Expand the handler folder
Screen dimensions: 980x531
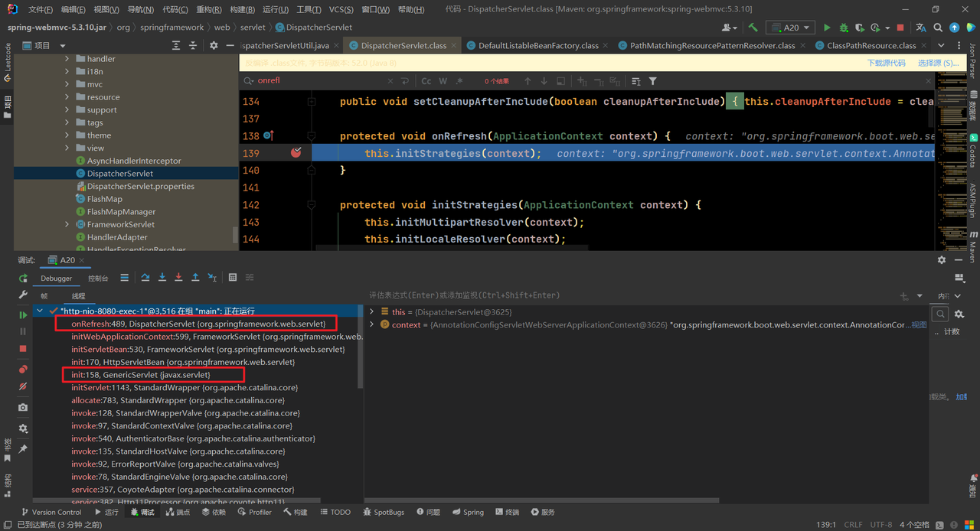[x=67, y=59]
